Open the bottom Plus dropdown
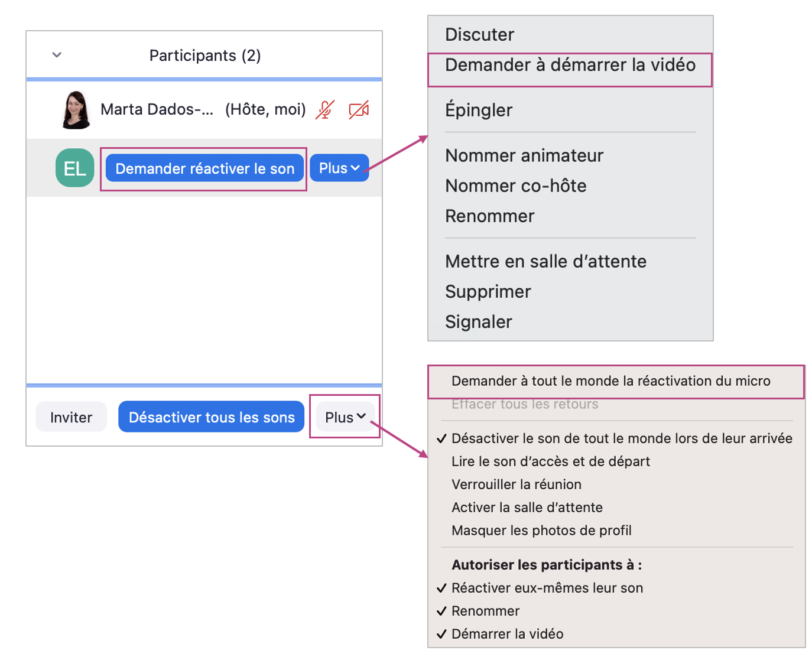812x657 pixels. [345, 417]
